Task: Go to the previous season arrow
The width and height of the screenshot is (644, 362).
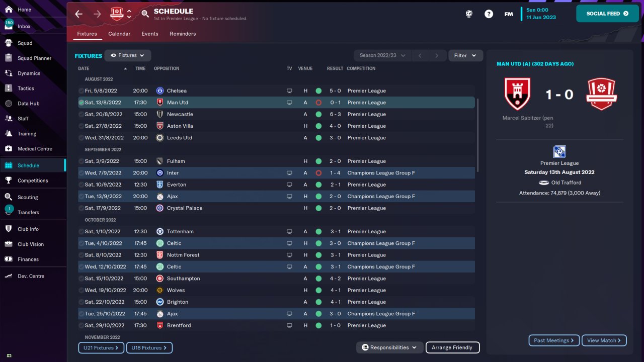Action: [x=420, y=55]
